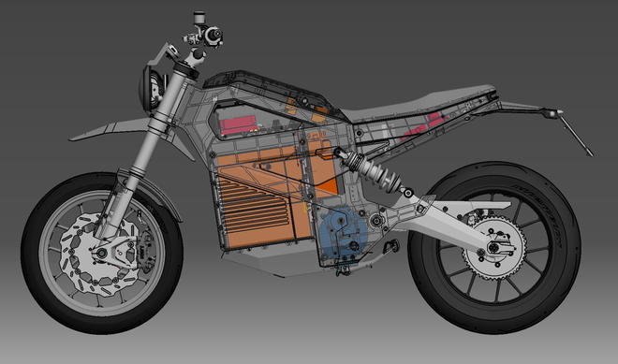618x364 pixels.
Task: Click the skid plate under the battery
Action: point(272,263)
